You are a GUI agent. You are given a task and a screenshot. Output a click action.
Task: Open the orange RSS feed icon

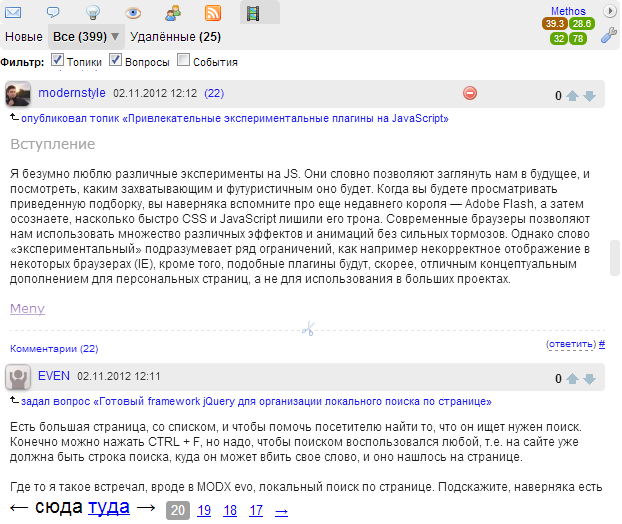[x=213, y=13]
